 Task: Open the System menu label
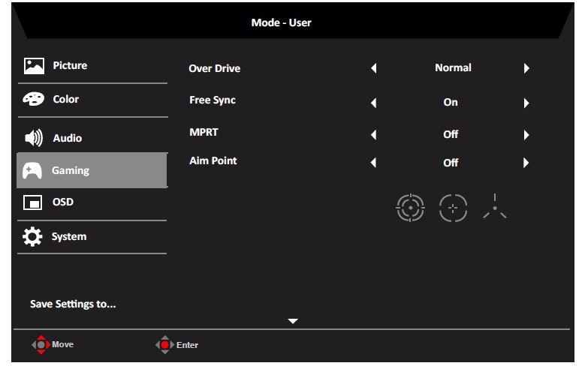point(69,237)
